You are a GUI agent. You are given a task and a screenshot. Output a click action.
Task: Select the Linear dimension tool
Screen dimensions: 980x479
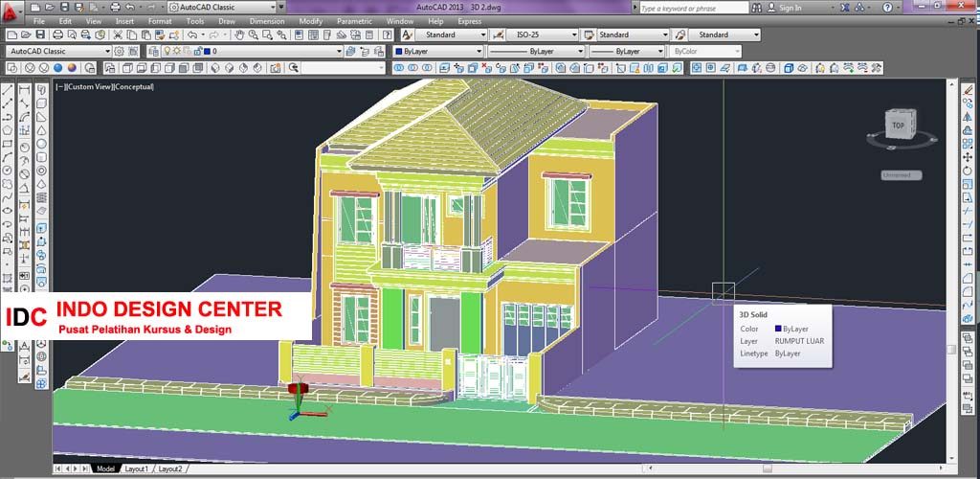(24, 89)
